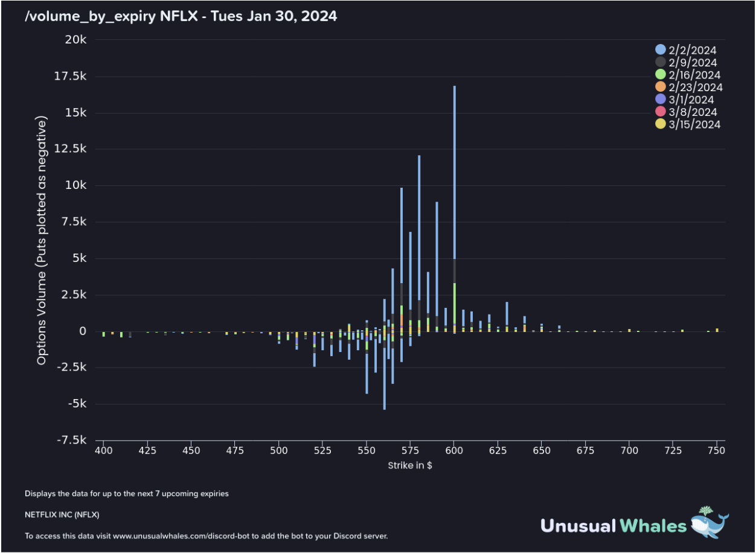Click the green 2/16/2024 legend dot
The height and width of the screenshot is (553, 756).
pos(661,75)
